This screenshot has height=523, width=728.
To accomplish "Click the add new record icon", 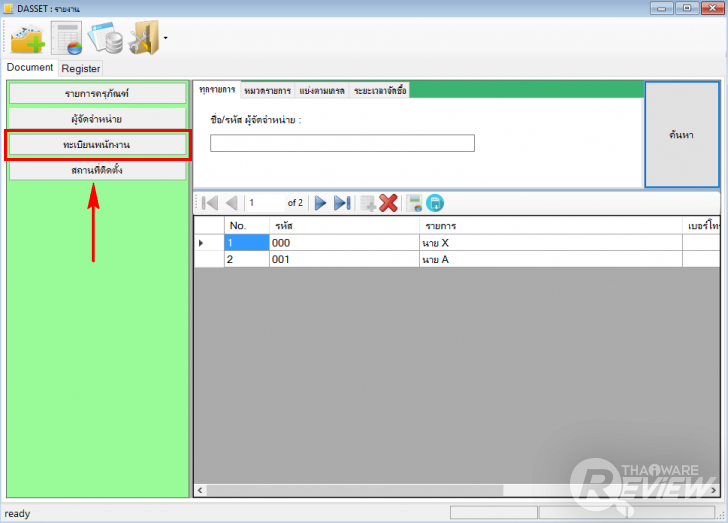I will tap(368, 203).
